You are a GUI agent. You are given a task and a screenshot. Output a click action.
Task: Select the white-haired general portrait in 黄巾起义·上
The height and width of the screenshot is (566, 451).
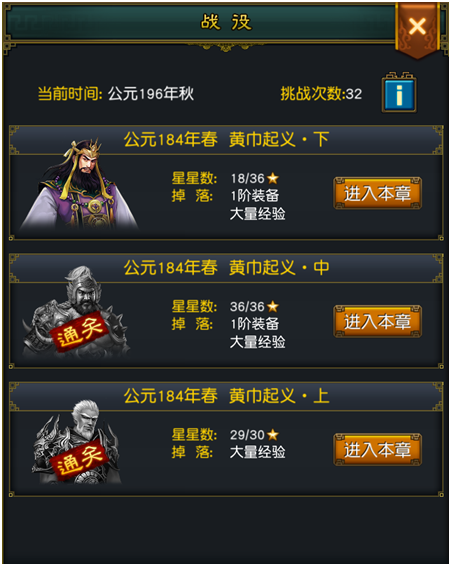click(77, 442)
